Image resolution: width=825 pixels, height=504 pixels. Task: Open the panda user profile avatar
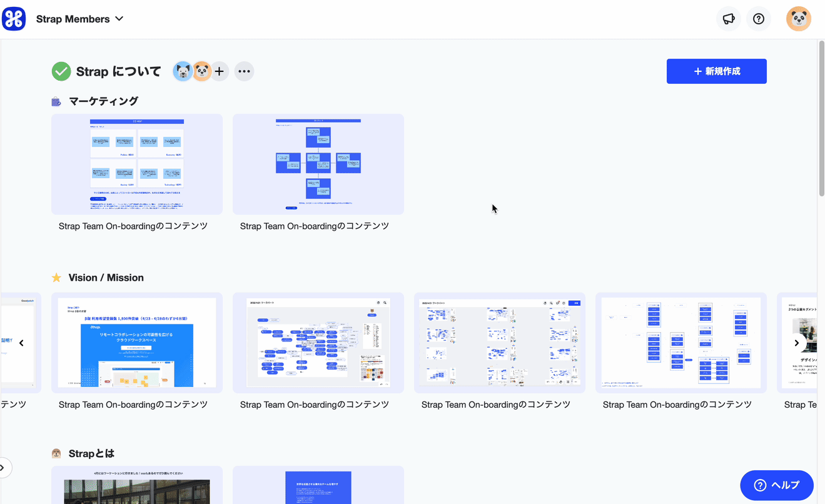pos(799,19)
